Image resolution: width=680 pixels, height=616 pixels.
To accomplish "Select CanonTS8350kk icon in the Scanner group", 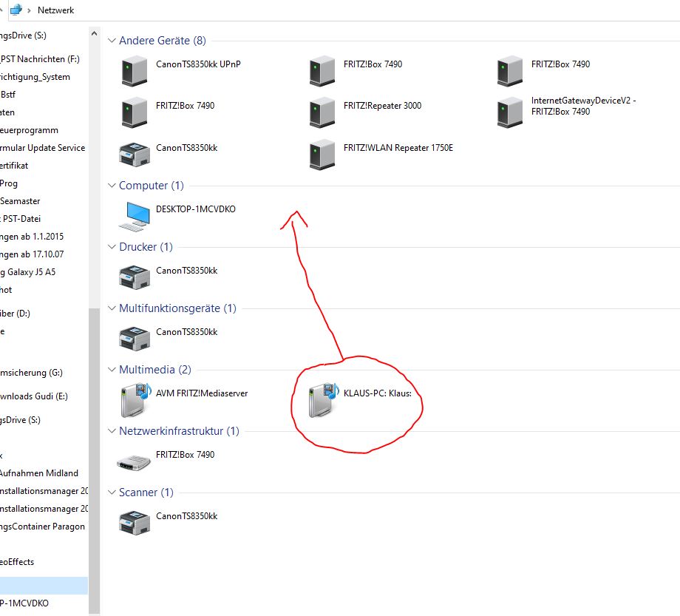I will click(x=135, y=522).
